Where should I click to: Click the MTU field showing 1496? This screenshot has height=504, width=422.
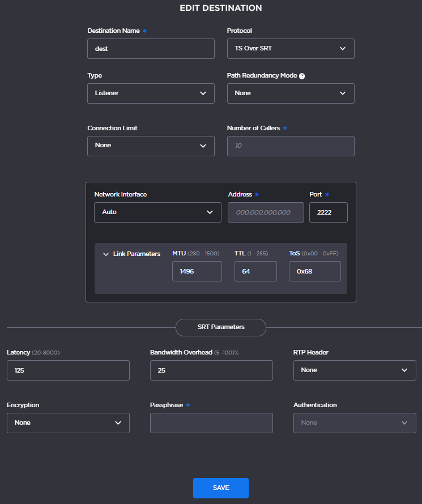(197, 271)
